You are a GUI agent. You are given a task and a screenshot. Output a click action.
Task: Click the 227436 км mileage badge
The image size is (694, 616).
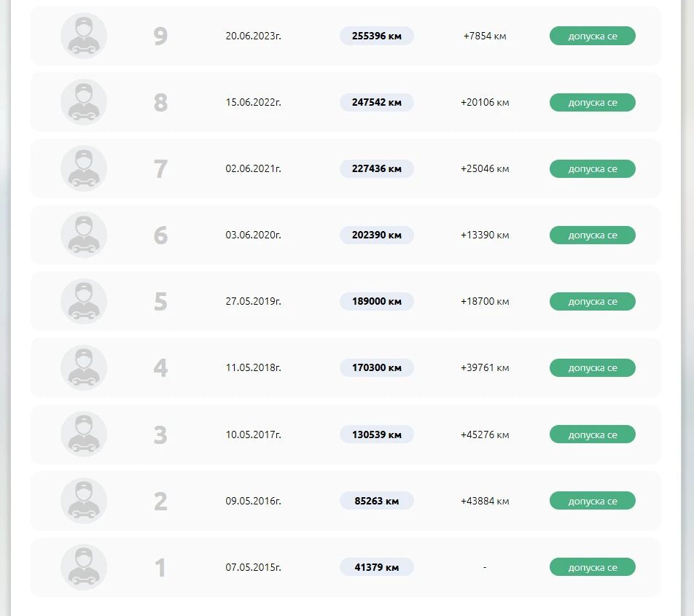(376, 168)
